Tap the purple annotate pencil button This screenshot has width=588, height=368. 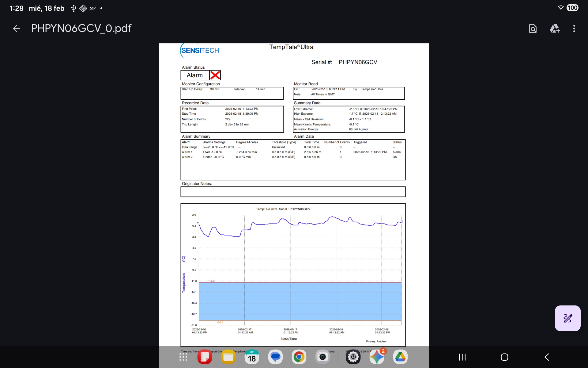click(567, 318)
